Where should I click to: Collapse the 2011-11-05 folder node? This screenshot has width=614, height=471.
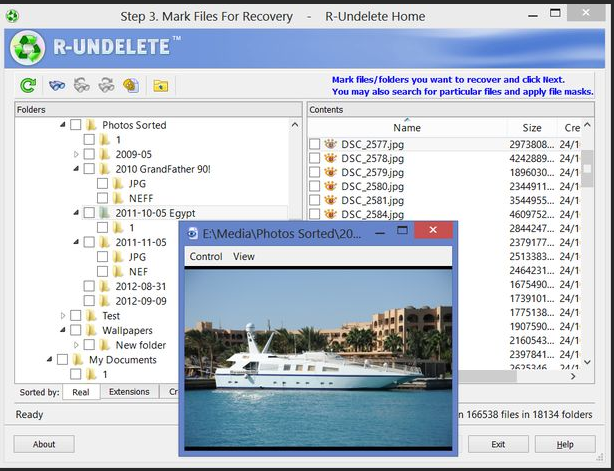click(x=76, y=242)
